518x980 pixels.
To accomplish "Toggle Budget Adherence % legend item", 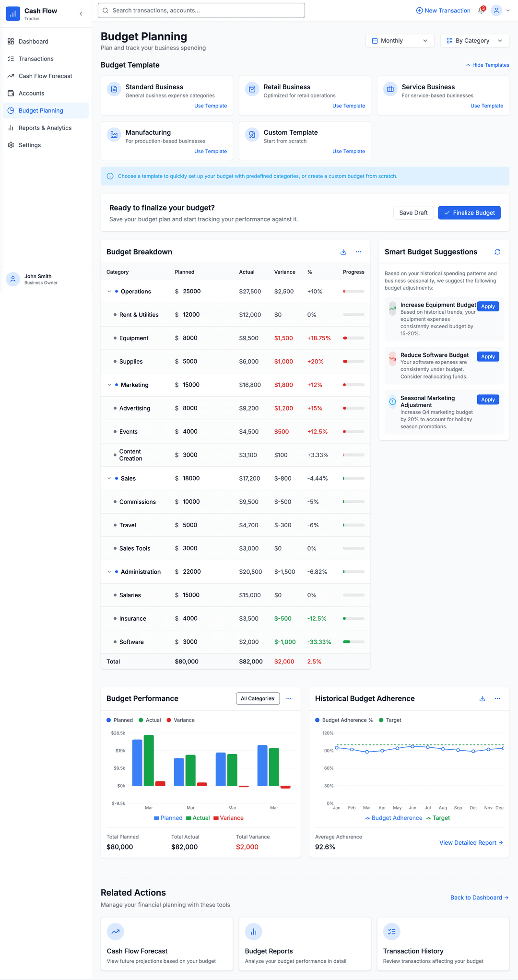I will click(344, 720).
